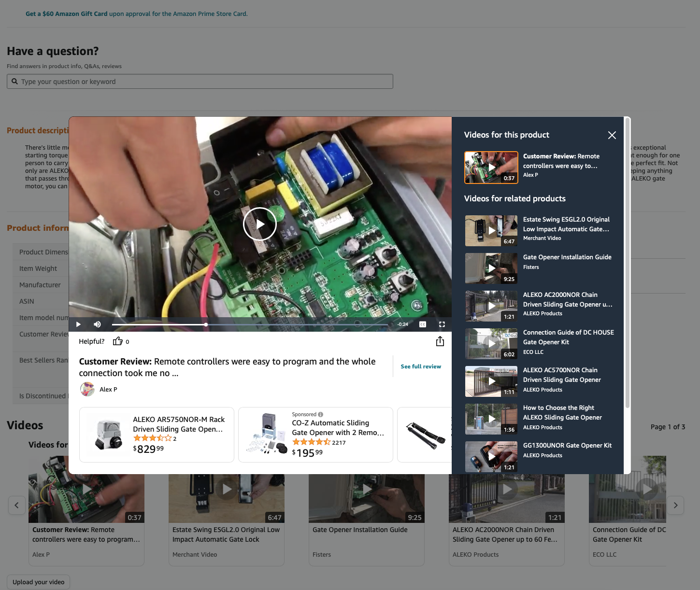This screenshot has height=590, width=700.
Task: Click the Fisters caption under the sidebar video title
Action: coord(531,267)
